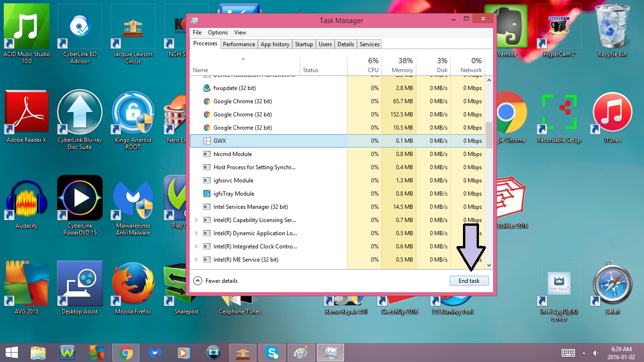The image size is (644, 362).
Task: Launch Kingo Android ROOT shortcut
Action: (133, 120)
